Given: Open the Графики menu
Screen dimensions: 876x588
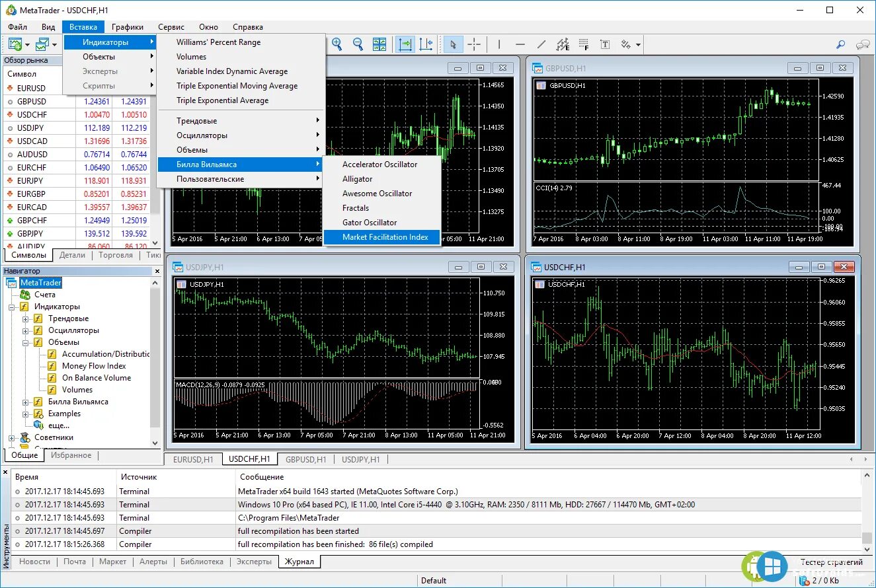Looking at the screenshot, I should coord(128,27).
